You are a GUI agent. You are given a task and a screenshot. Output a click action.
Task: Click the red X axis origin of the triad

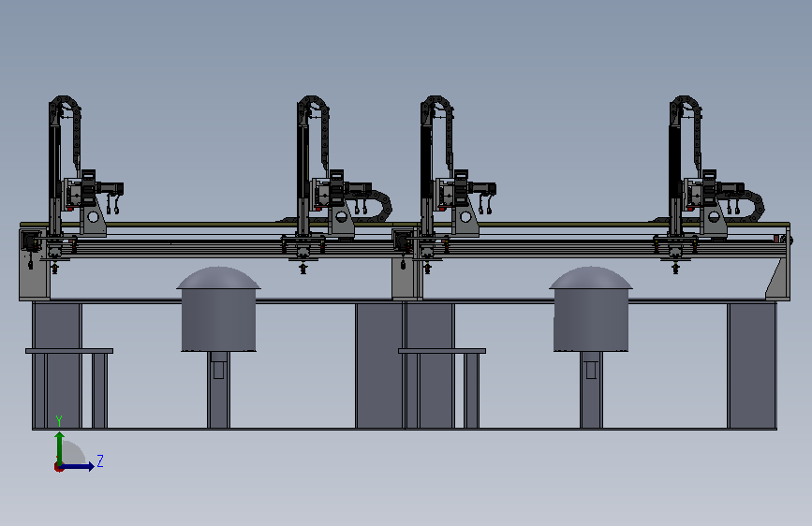(58, 467)
